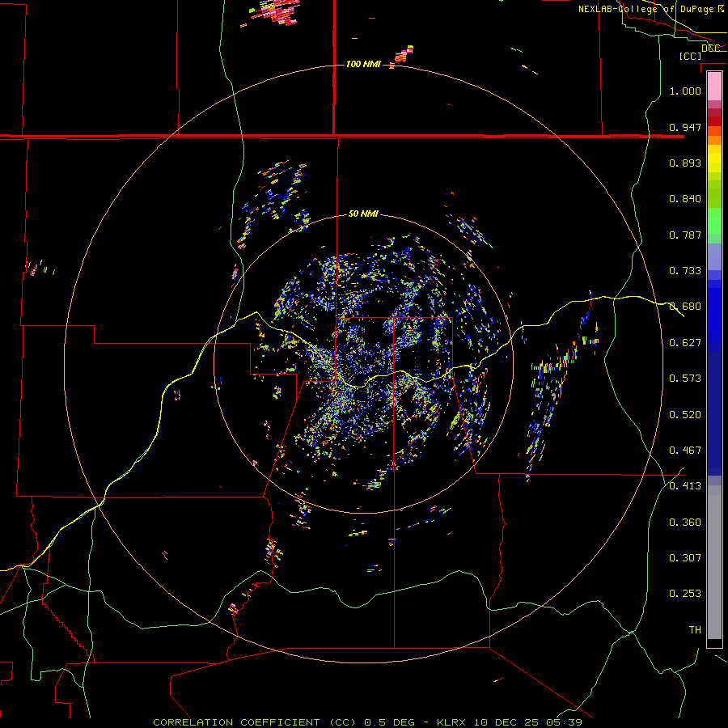Select the 0.627 legend value
This screenshot has width=728, height=728.
685,343
